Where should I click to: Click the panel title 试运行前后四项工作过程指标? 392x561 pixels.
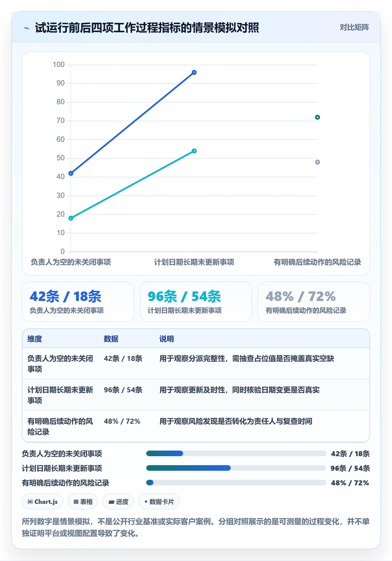(x=147, y=28)
